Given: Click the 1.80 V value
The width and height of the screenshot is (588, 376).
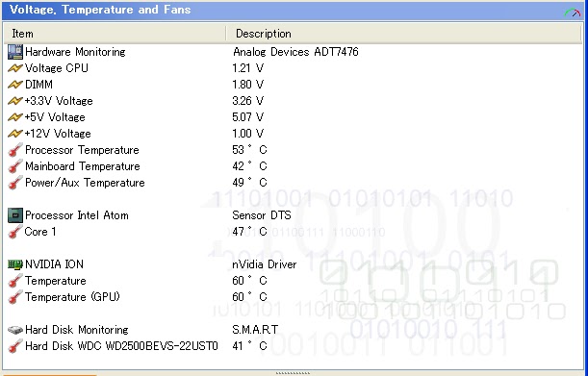Looking at the screenshot, I should point(248,85).
